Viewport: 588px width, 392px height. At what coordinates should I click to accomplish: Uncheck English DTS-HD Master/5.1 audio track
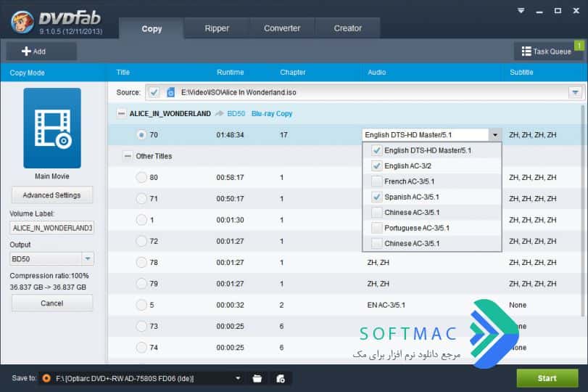(376, 150)
